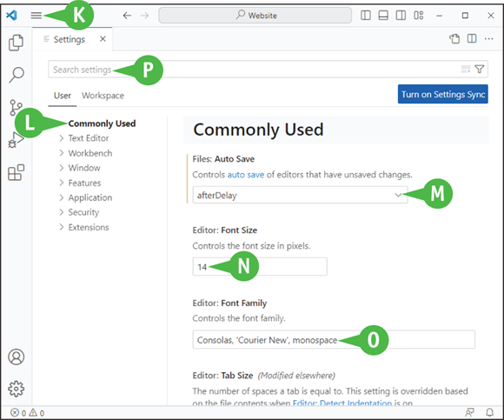Open the Run and Debug view
This screenshot has width=504, height=420.
tap(16, 140)
